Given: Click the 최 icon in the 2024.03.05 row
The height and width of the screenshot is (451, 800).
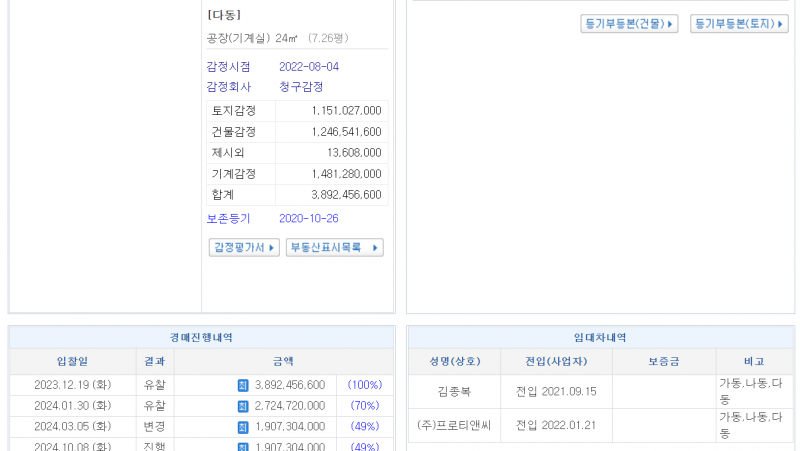Looking at the screenshot, I should [x=242, y=427].
